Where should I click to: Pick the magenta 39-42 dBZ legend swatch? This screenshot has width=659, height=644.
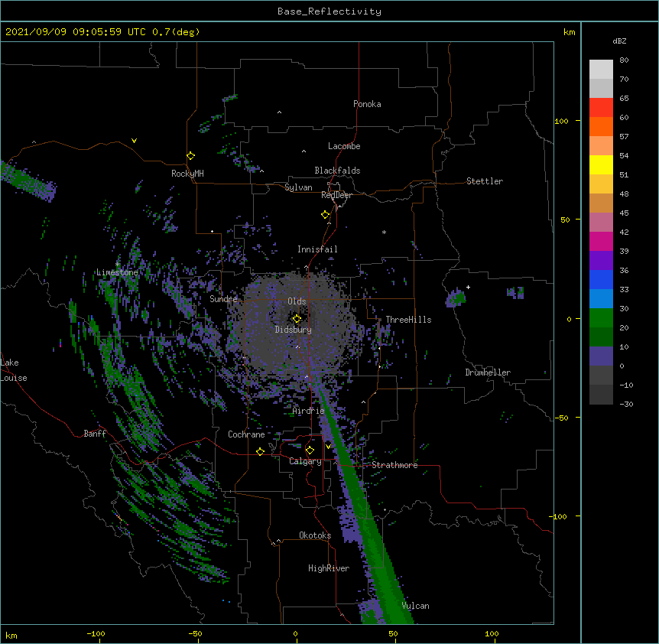point(601,241)
